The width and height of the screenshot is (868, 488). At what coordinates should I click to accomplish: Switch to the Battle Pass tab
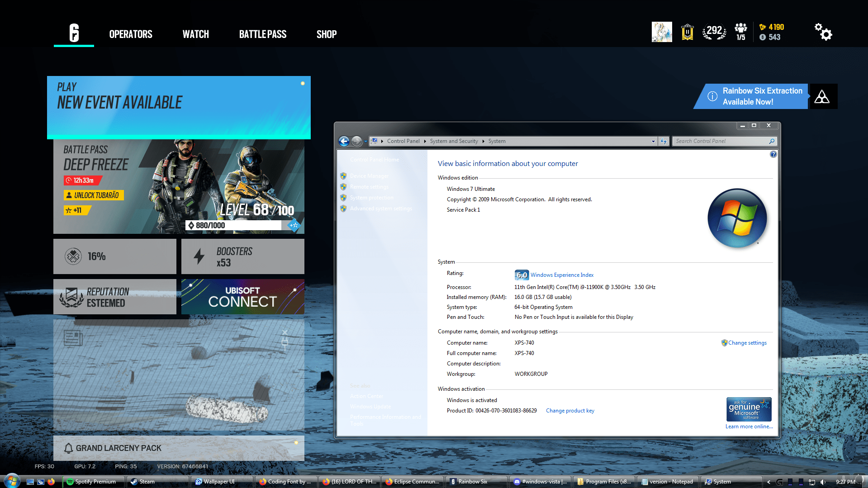262,34
